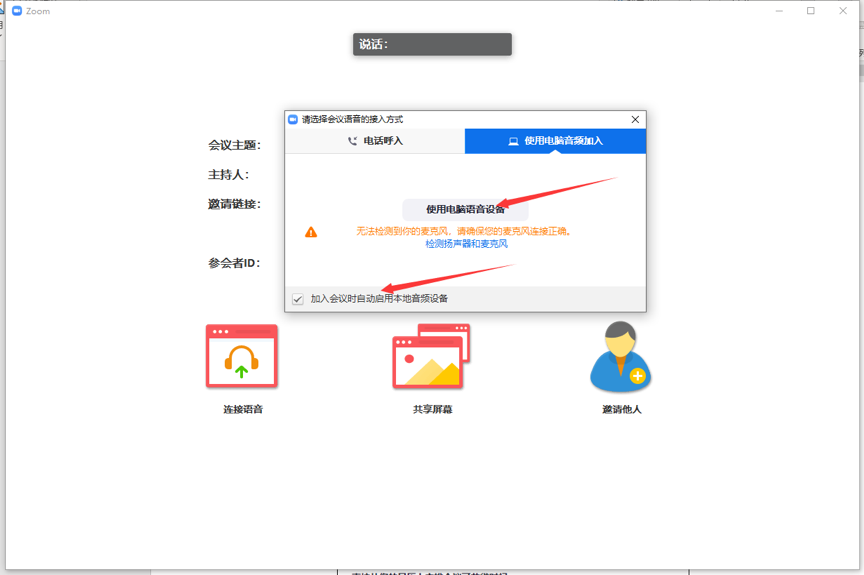Switch to the 电话呼入 phone call tab
This screenshot has width=864, height=575.
point(375,141)
